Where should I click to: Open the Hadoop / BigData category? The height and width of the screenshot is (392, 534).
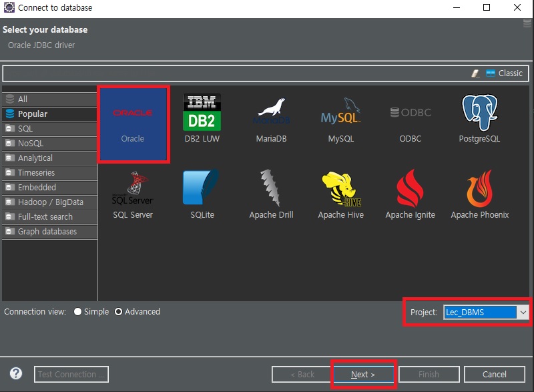point(49,202)
